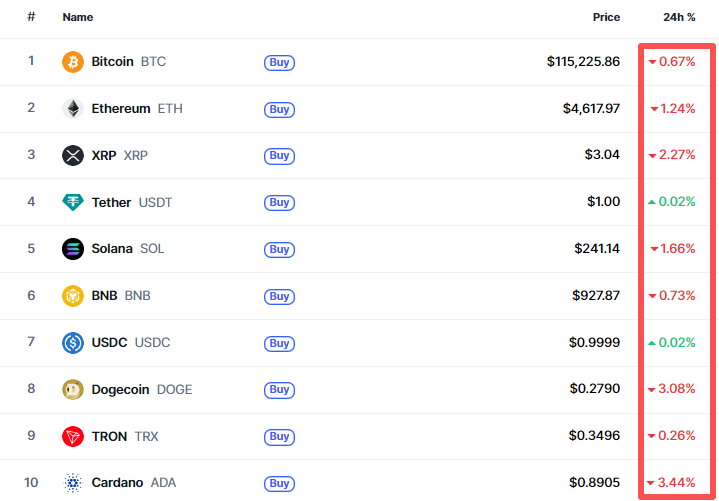The width and height of the screenshot is (719, 501).
Task: Sort by the Price column header
Action: [x=605, y=17]
